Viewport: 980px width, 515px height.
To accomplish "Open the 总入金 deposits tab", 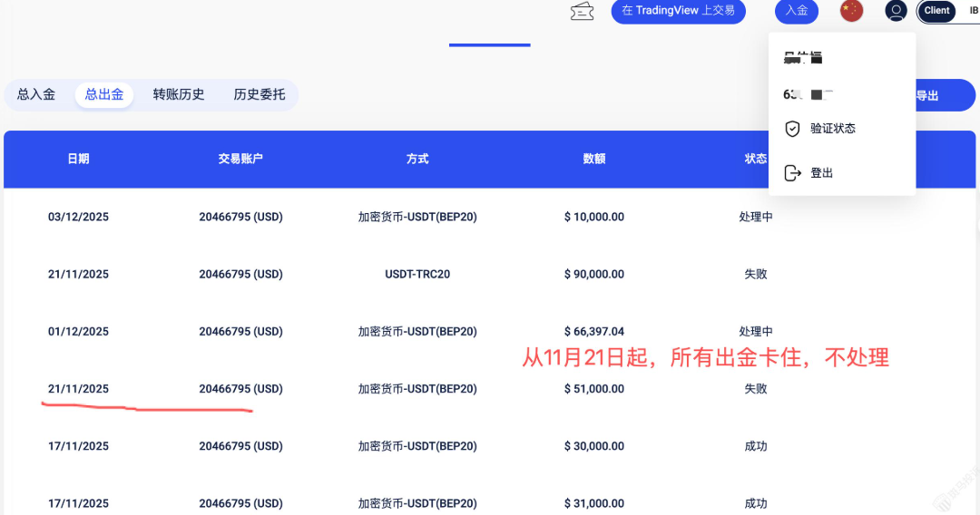I will (x=36, y=94).
